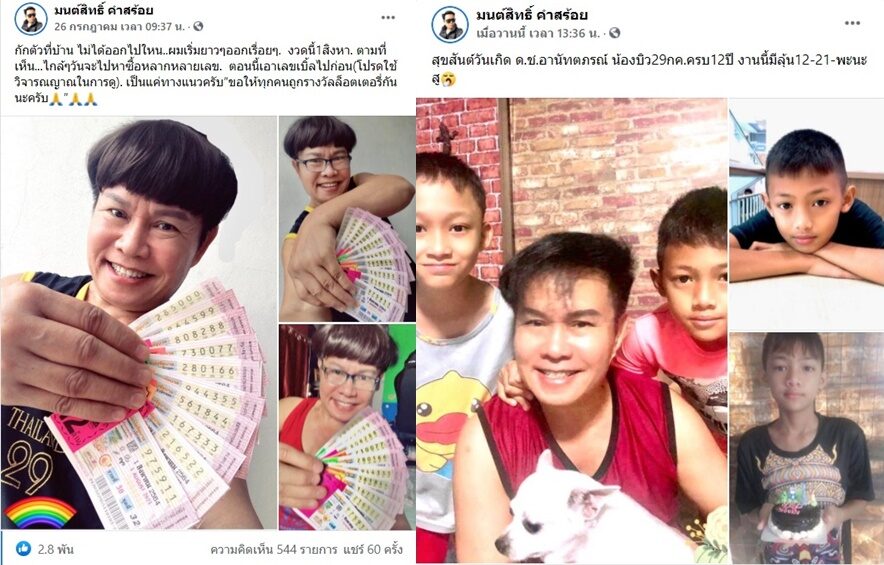Open the right post author name link
884x565 pixels.
pos(532,15)
